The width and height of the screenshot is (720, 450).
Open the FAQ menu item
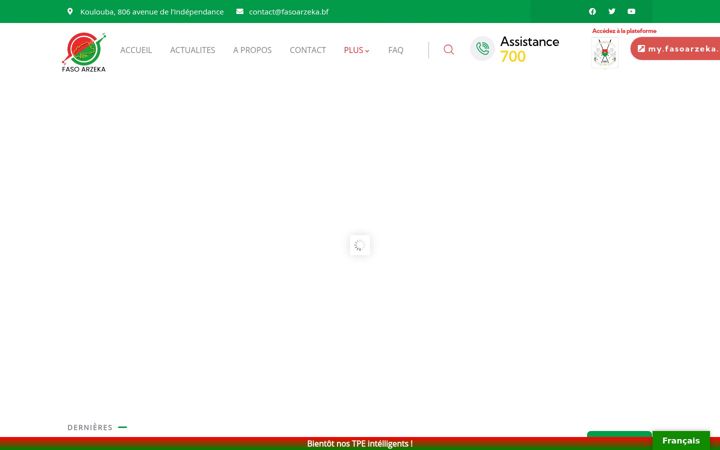(395, 50)
